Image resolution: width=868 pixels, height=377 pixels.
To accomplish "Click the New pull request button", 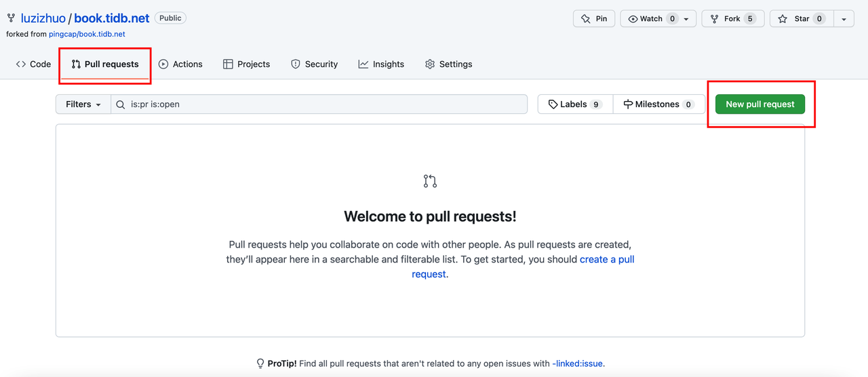I will (759, 104).
